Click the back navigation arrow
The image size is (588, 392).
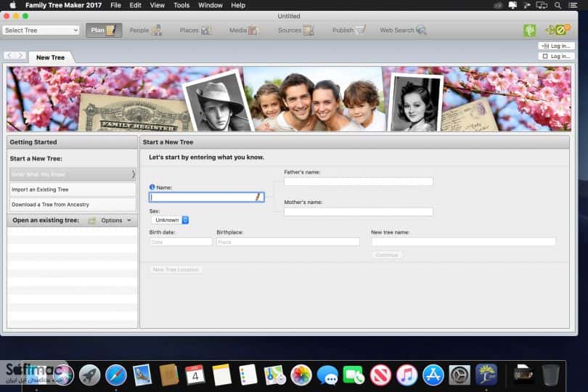pos(9,55)
